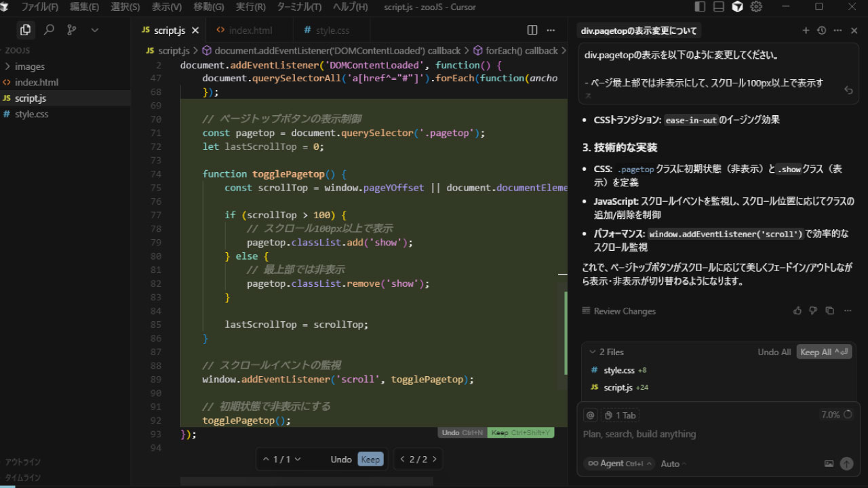Open the 表示(V) menu
Screen dimensions: 868x488
[x=166, y=7]
